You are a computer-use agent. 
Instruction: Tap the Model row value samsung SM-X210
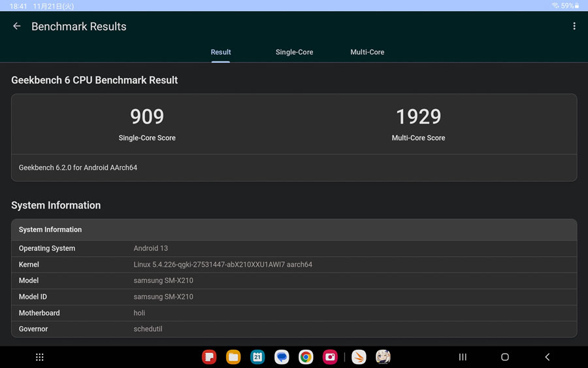click(x=163, y=280)
